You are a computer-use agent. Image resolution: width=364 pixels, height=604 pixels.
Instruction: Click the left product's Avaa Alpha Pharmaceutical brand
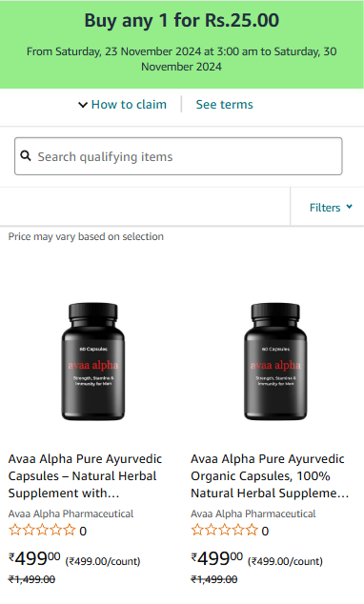pos(71,513)
